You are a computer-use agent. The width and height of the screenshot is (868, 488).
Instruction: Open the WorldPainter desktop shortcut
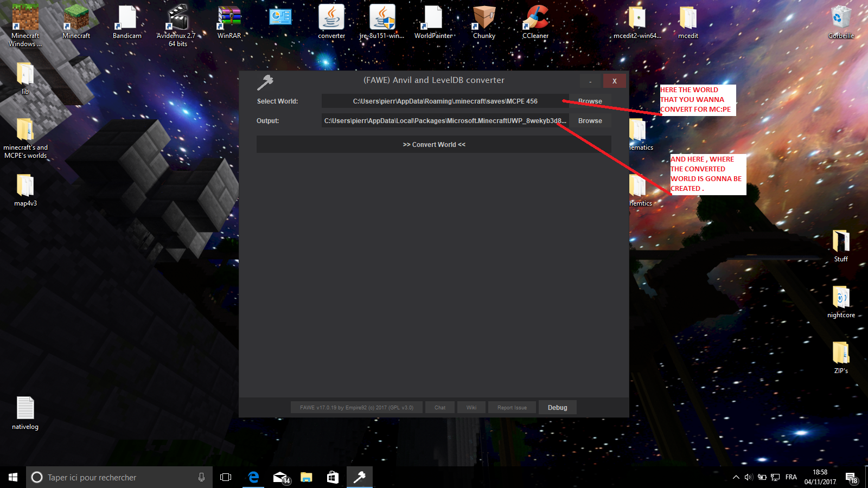433,23
